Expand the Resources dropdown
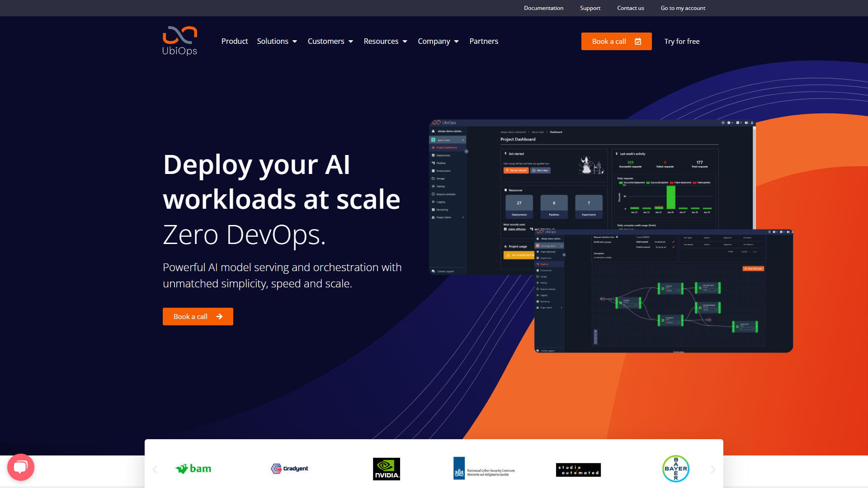 [385, 41]
